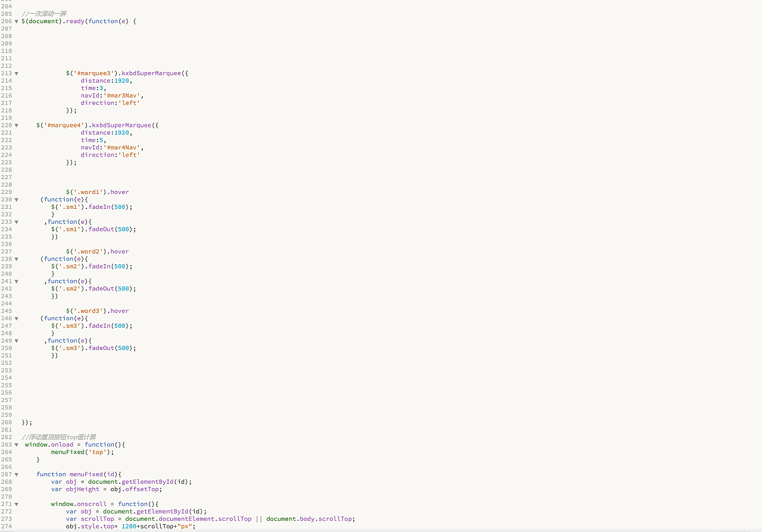The height and width of the screenshot is (532, 762).
Task: Place cursor on "$('#marquee3').kxbdSuperMarquee({"
Action: click(x=127, y=73)
